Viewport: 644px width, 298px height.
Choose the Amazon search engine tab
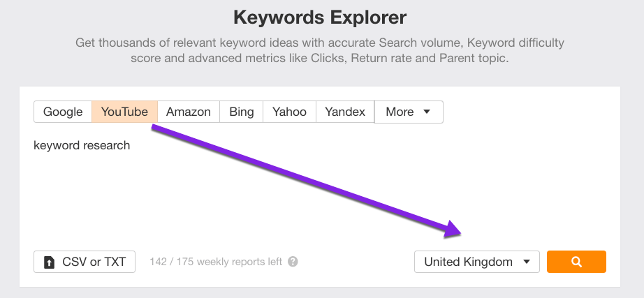click(189, 112)
